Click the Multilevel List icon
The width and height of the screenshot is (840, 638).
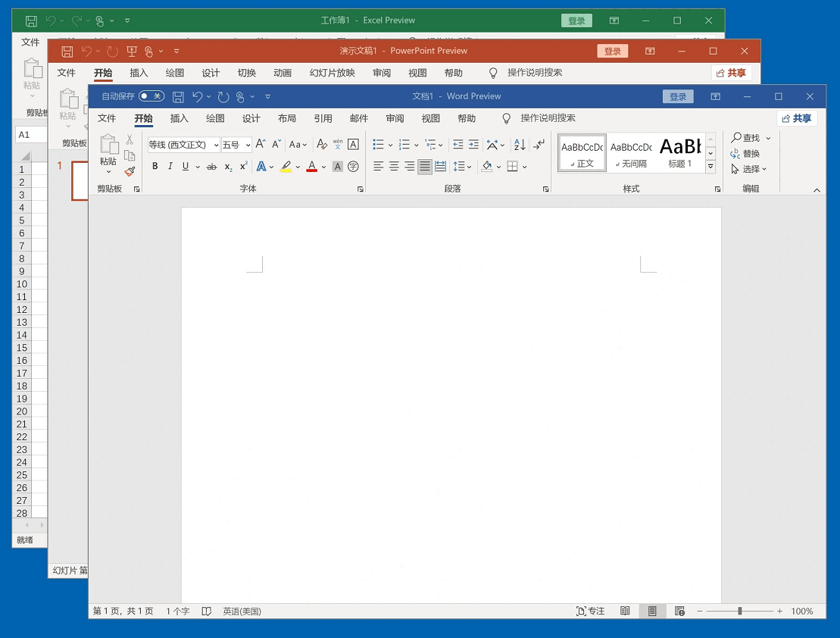(x=430, y=144)
